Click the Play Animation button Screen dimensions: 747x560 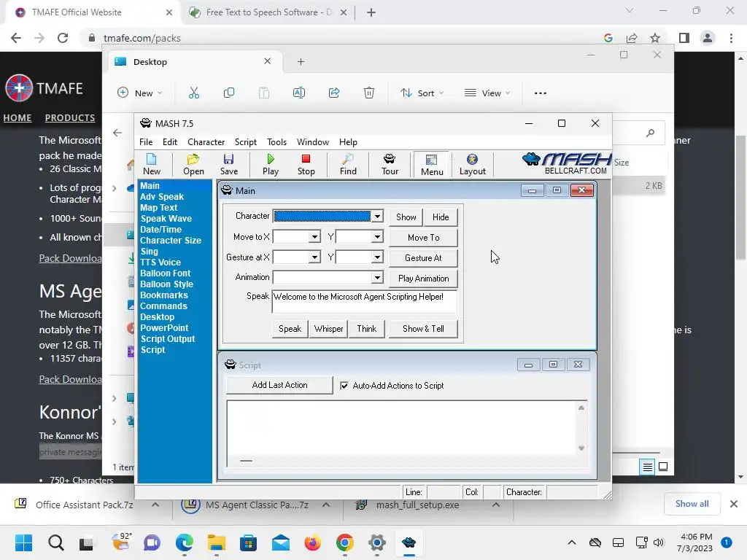[x=423, y=279]
